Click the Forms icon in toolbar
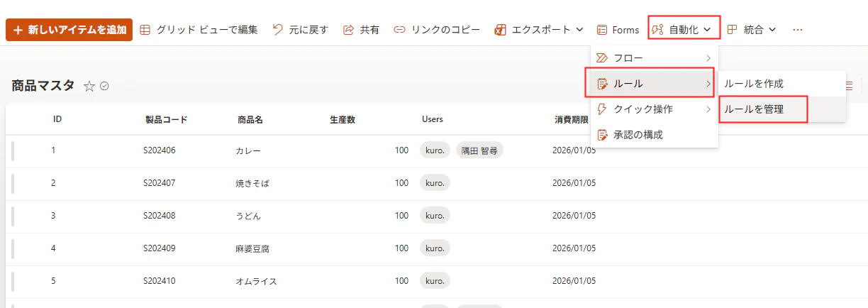 (x=602, y=30)
